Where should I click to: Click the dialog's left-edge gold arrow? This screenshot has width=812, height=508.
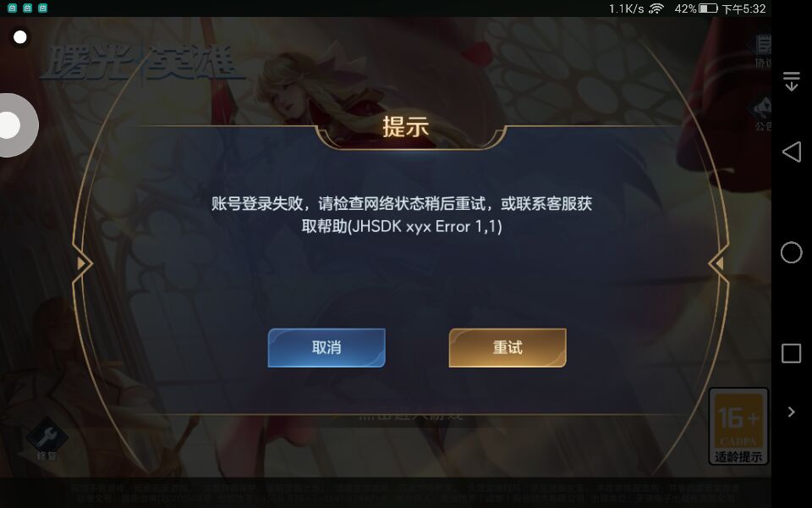pyautogui.click(x=82, y=263)
